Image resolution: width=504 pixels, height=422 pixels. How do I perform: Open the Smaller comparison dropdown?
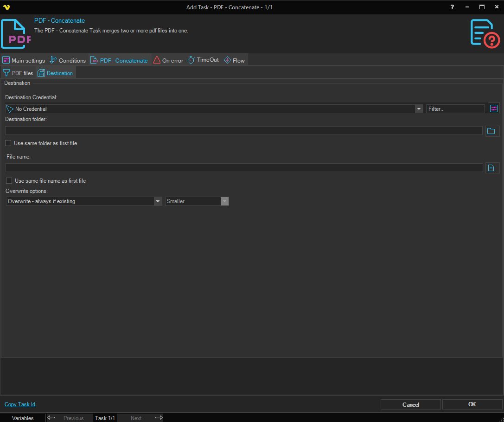[x=224, y=201]
